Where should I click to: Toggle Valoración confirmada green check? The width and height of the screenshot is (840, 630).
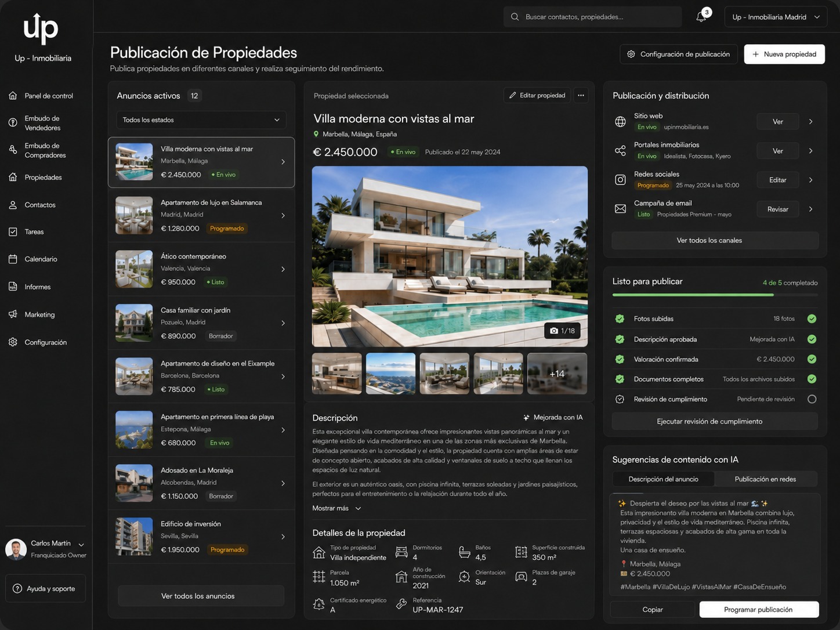pos(812,359)
